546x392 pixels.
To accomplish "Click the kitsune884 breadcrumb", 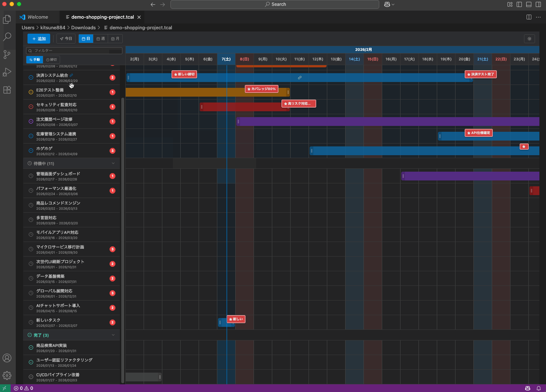I will coord(53,28).
